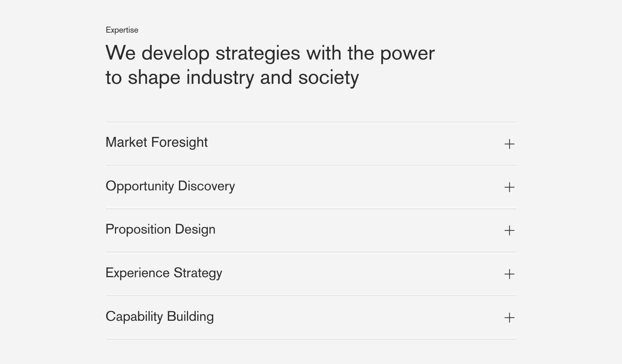Click divider between Opportunity Discovery and Proposition Design

(x=311, y=209)
